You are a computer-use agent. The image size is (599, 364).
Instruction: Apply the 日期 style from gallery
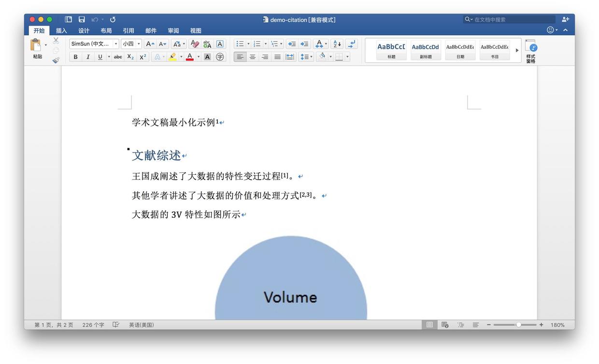point(460,50)
